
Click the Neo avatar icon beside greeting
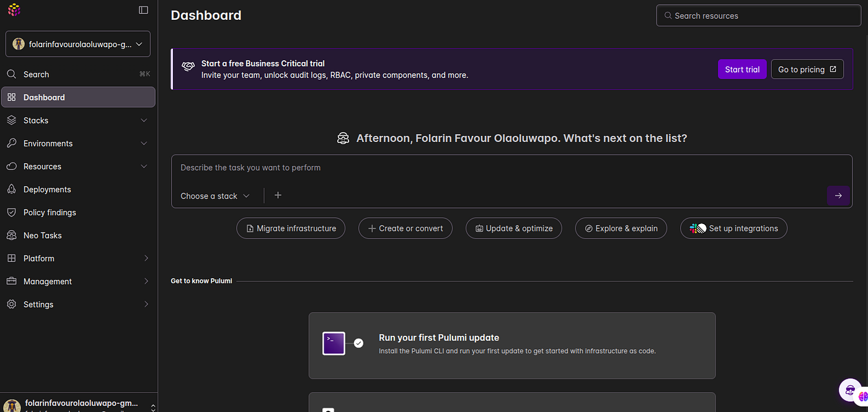[343, 138]
